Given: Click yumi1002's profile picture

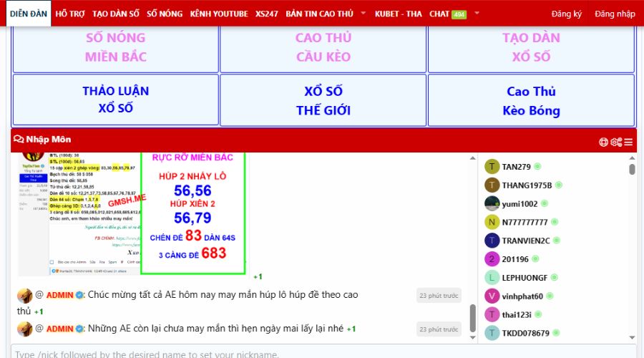Looking at the screenshot, I should click(492, 203).
